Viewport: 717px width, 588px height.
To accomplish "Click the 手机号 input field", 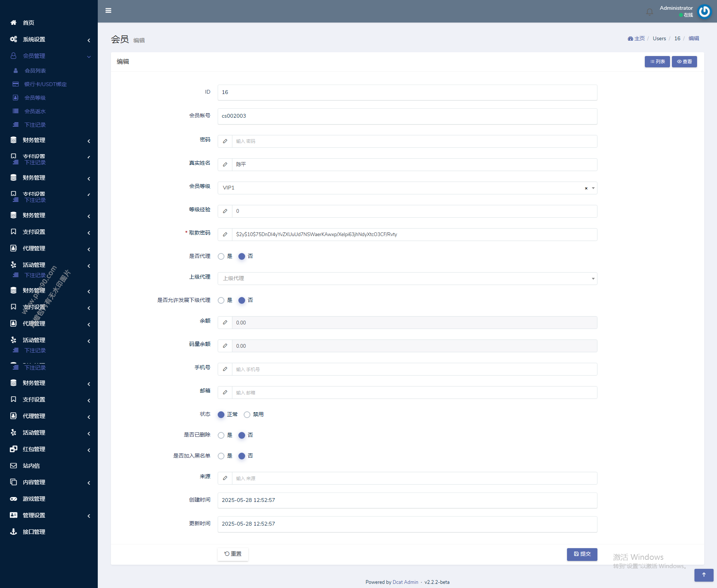I will pos(414,369).
